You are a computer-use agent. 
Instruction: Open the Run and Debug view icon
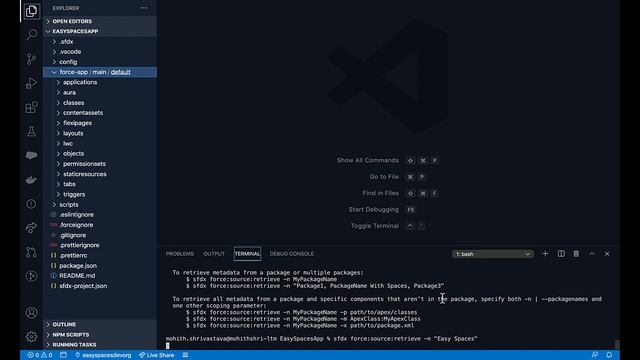31,83
